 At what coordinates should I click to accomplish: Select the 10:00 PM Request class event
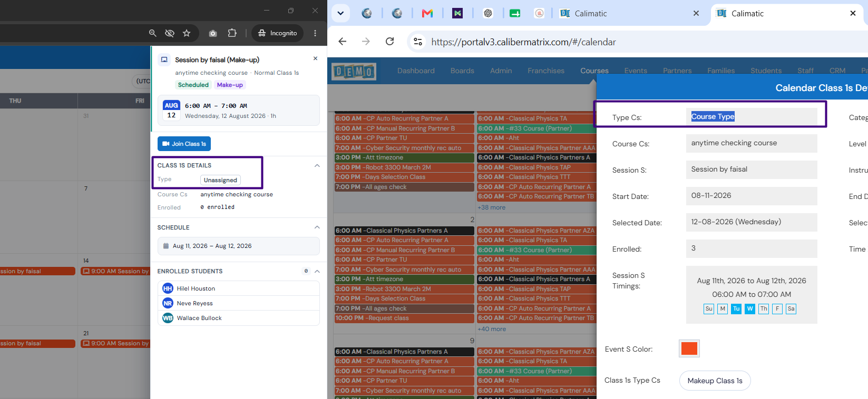point(404,318)
